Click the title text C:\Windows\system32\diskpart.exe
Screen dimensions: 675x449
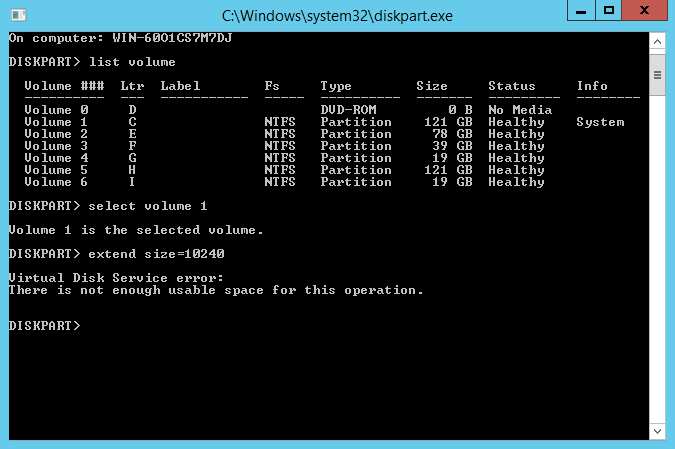[337, 16]
